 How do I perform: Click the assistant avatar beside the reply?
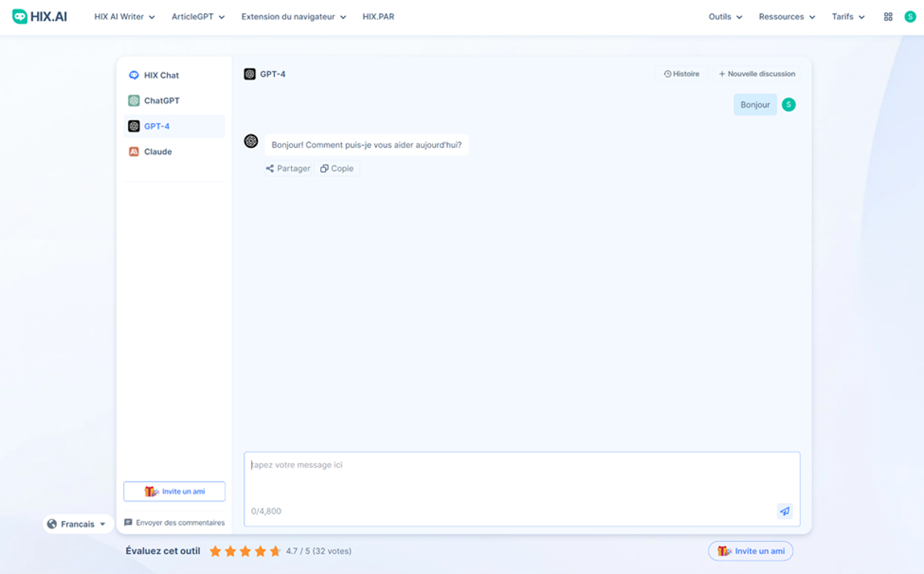251,141
